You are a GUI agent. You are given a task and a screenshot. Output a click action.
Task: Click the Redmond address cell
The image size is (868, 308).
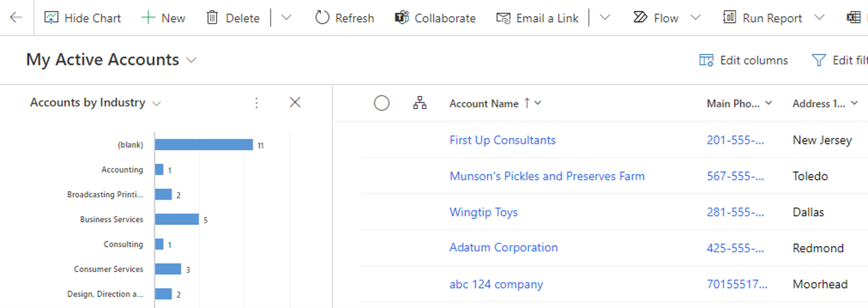point(818,248)
